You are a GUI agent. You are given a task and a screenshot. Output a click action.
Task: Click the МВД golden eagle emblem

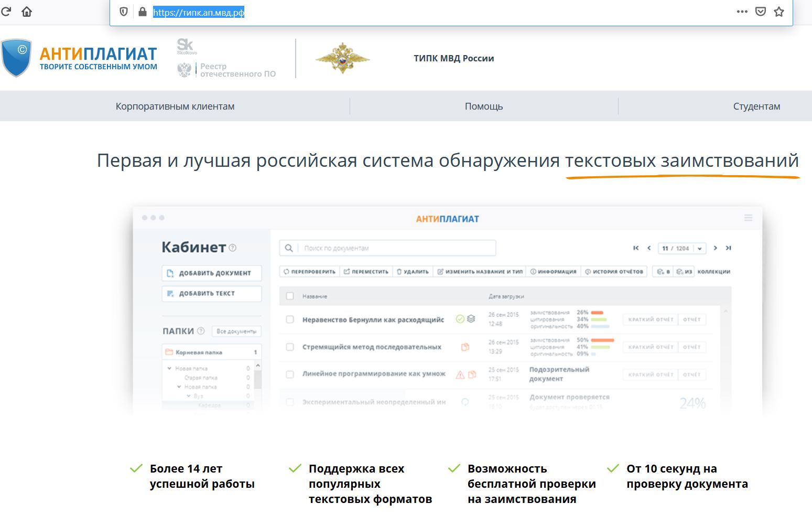point(342,58)
